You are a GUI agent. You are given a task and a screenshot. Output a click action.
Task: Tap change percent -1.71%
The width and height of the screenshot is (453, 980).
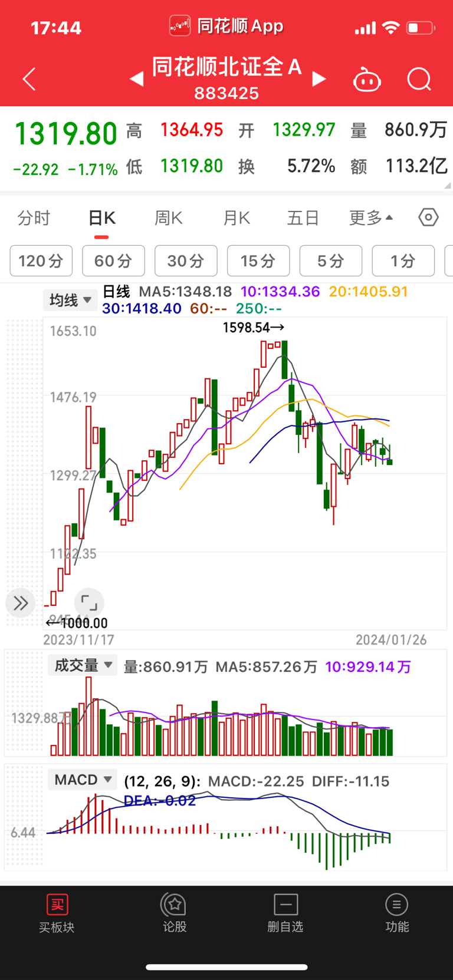click(93, 170)
